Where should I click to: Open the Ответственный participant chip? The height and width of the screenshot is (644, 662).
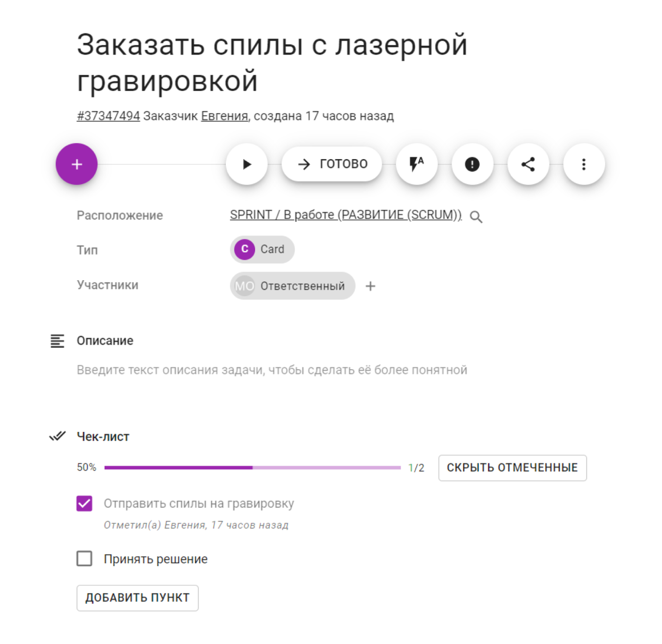tap(292, 286)
